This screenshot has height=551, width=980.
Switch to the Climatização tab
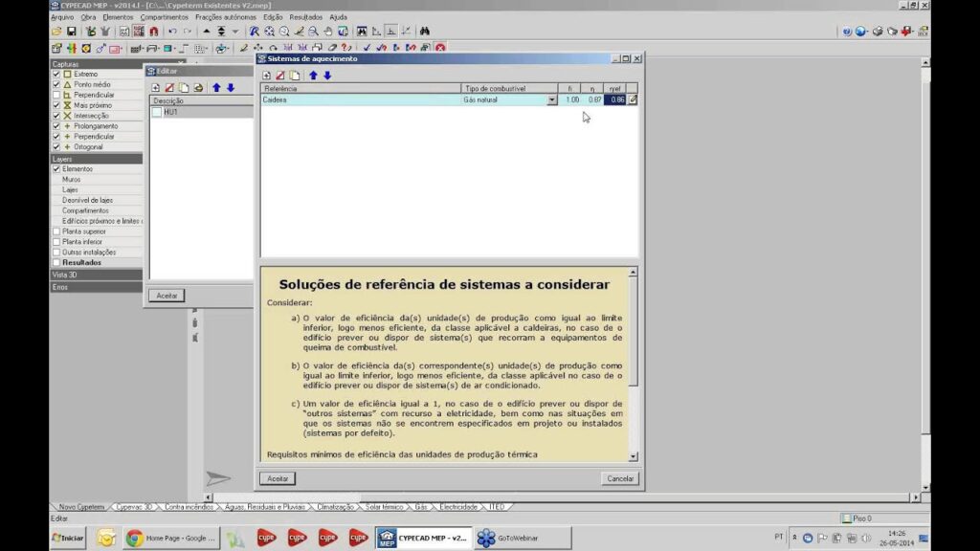pos(335,506)
